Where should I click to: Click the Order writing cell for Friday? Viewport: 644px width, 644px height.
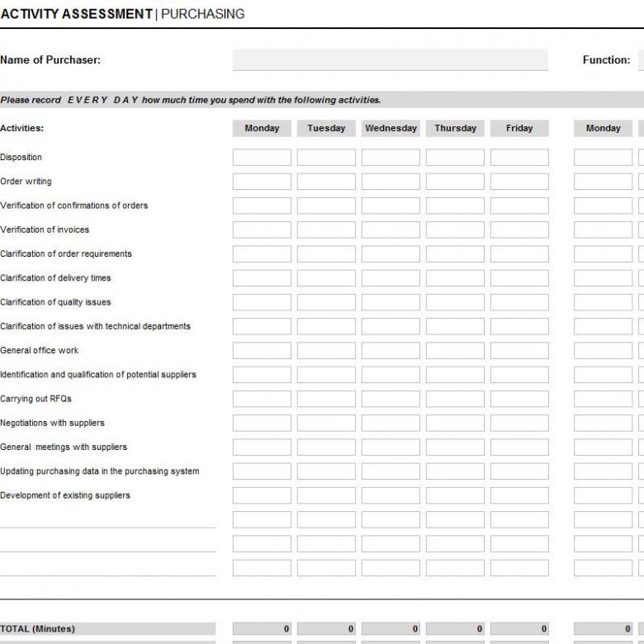(x=519, y=182)
